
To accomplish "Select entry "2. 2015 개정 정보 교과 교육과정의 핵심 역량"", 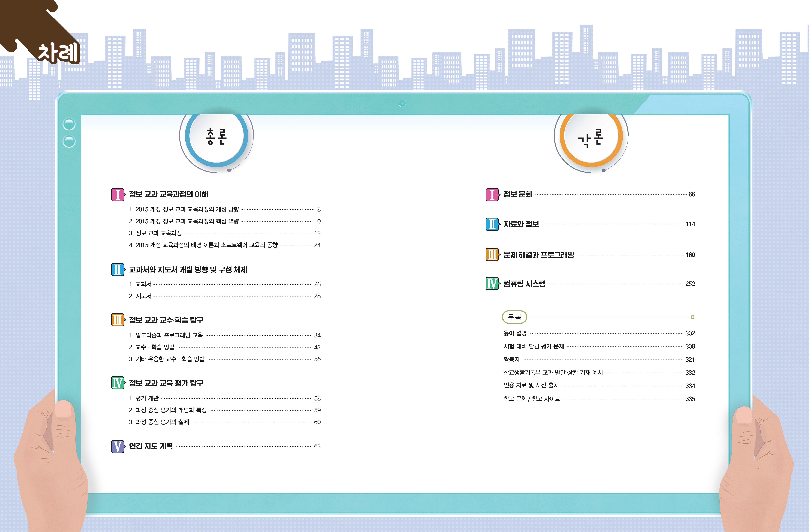I will tap(184, 221).
